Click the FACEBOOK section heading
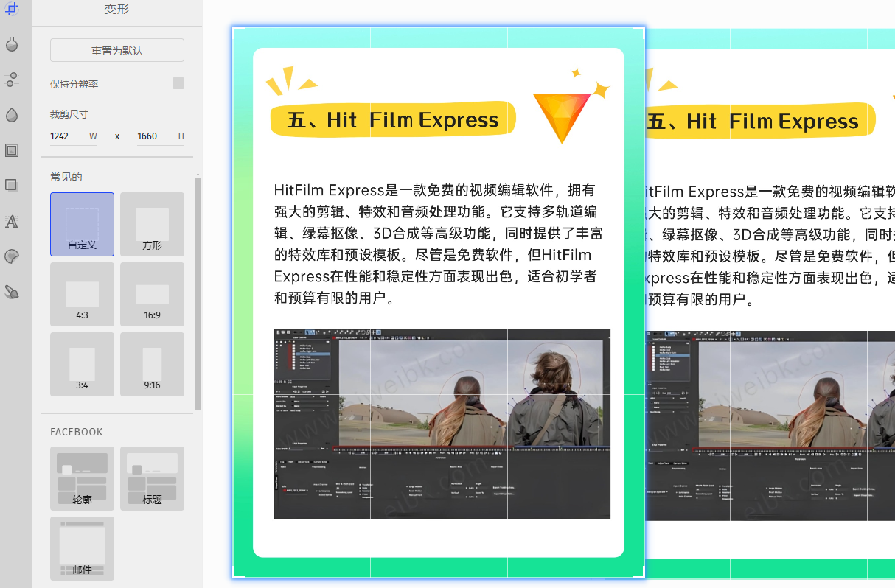The image size is (895, 588). point(77,432)
